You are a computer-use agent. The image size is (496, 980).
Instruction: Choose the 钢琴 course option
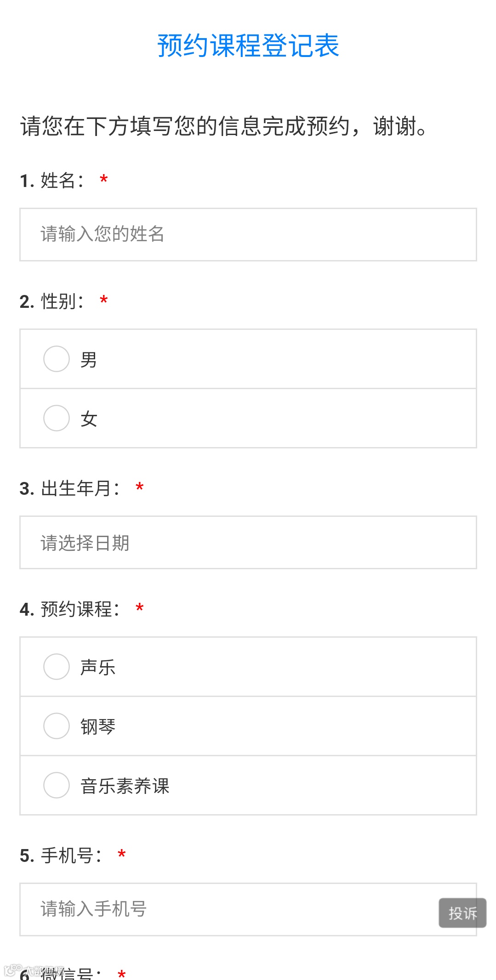pyautogui.click(x=57, y=726)
